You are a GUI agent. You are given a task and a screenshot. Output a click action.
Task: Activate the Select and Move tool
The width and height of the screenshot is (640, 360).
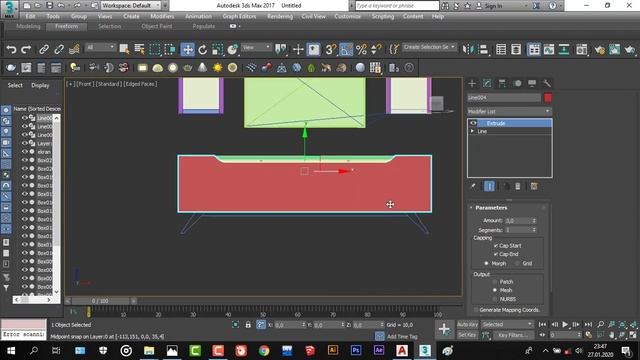[187, 50]
